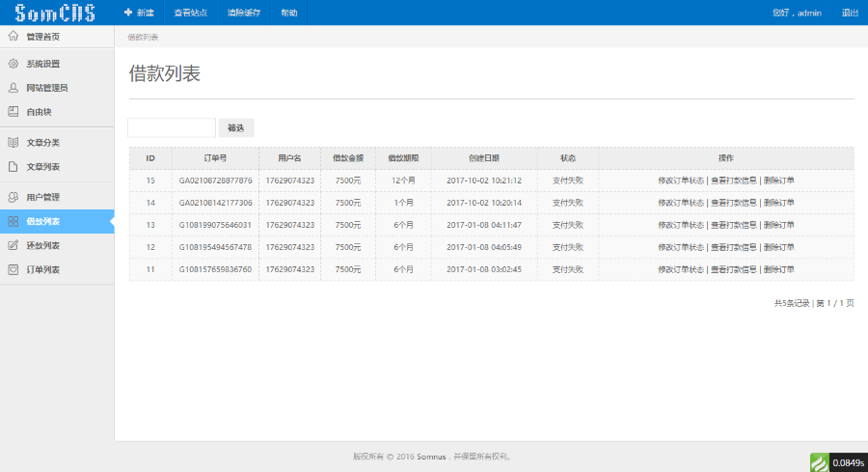
Task: Click 删除订单 for order ID 11
Action: tap(779, 269)
